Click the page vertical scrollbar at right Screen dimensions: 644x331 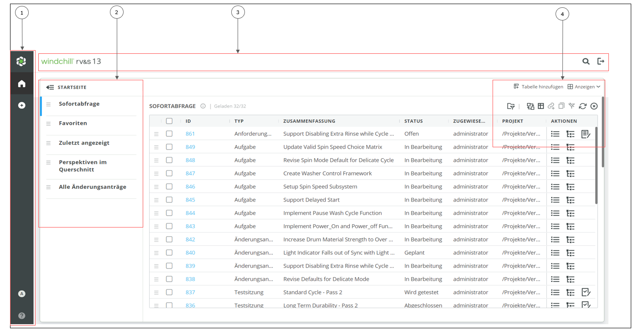[x=602, y=132]
